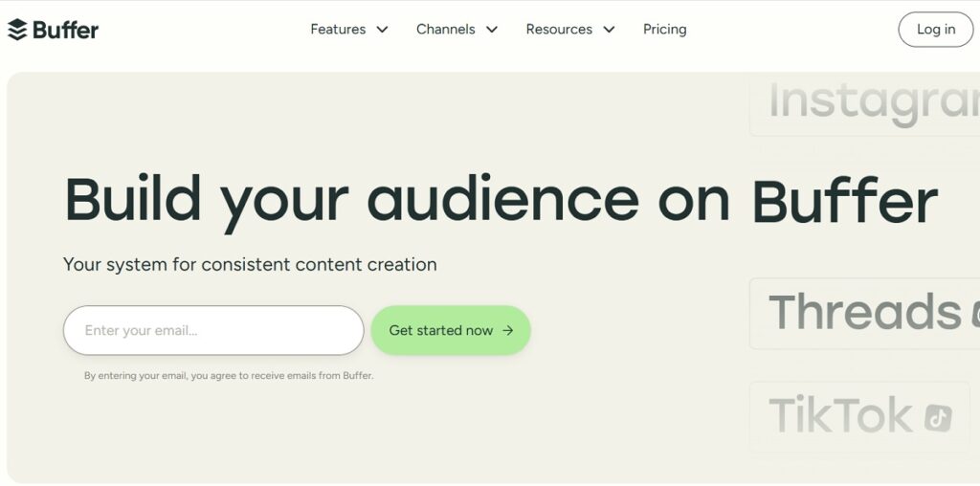Click the email consent disclaimer text
This screenshot has width=980, height=486.
(229, 376)
